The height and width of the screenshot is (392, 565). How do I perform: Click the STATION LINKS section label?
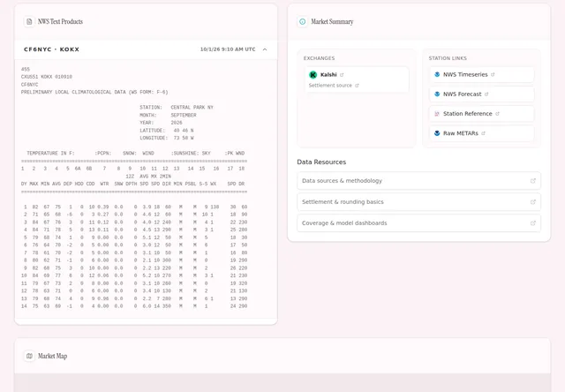pyautogui.click(x=448, y=58)
